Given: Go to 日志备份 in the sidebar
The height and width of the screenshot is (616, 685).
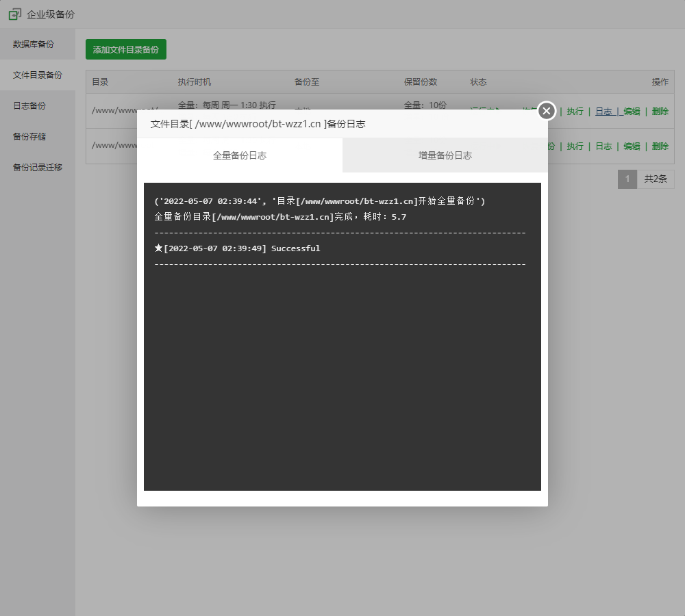Looking at the screenshot, I should [29, 106].
